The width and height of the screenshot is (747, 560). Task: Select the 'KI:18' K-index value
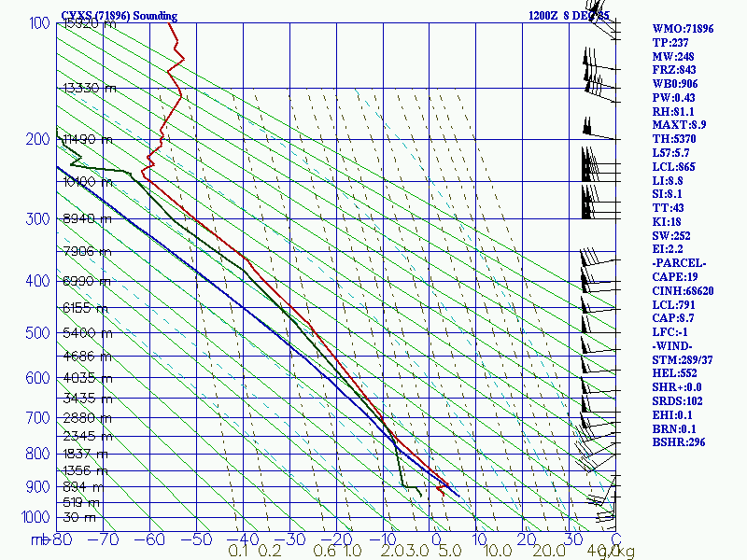[667, 222]
